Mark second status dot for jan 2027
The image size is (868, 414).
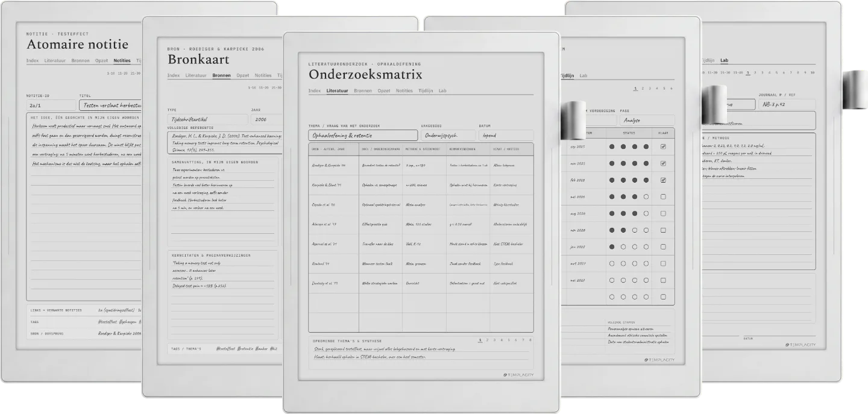coord(623,246)
